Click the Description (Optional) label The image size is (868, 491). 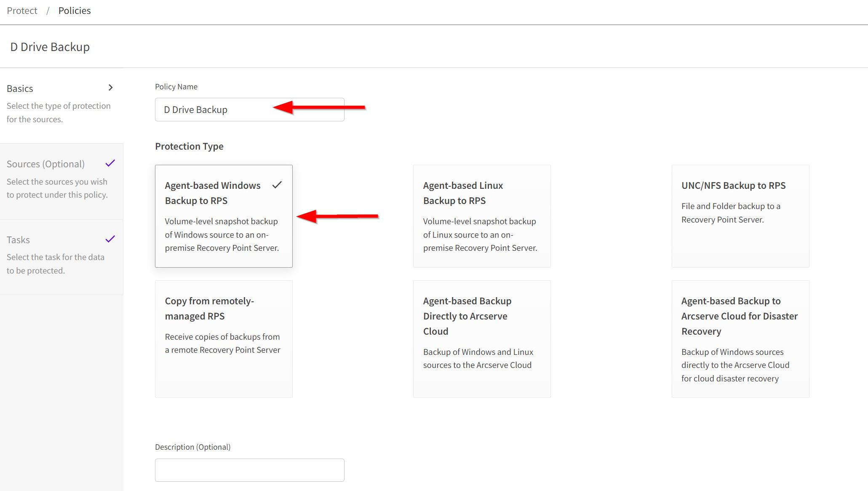pyautogui.click(x=192, y=447)
